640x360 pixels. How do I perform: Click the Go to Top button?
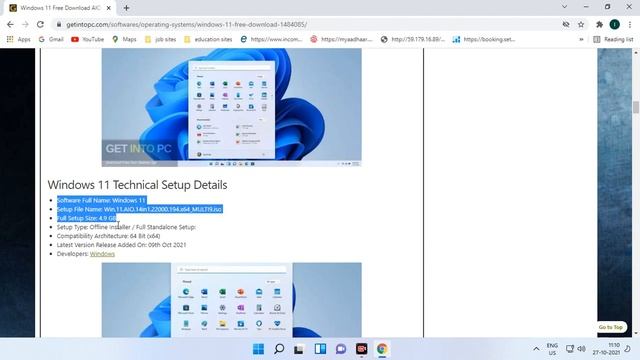pos(611,327)
